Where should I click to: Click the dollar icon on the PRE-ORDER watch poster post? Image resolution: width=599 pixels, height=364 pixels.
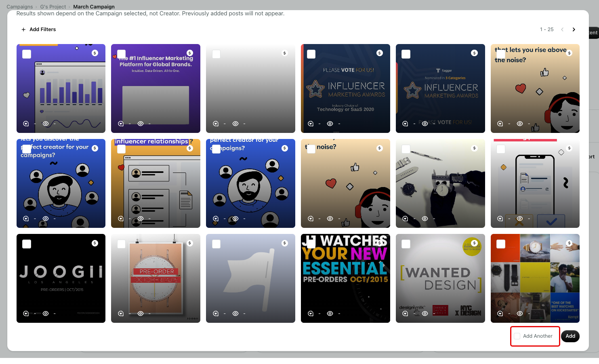[x=190, y=243]
